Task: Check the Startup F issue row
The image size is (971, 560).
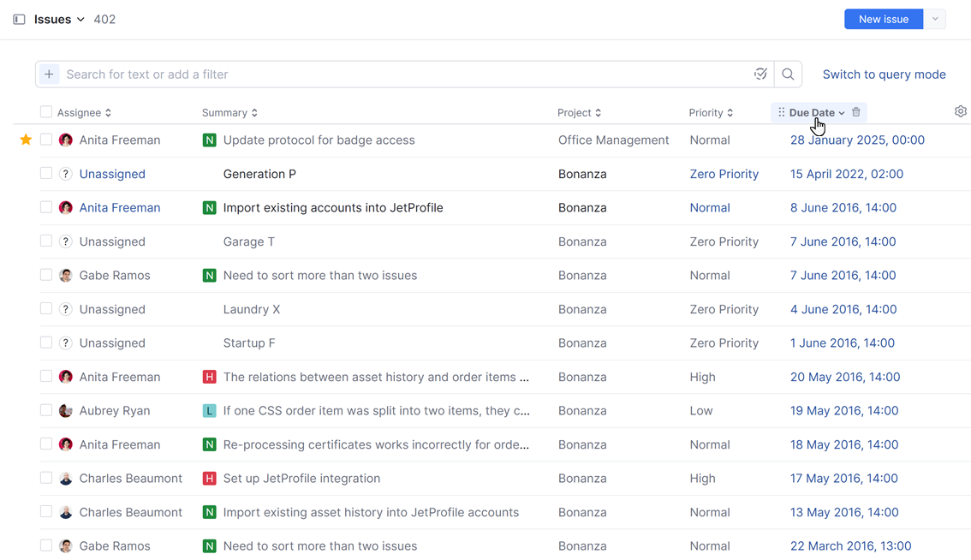Action: [46, 342]
